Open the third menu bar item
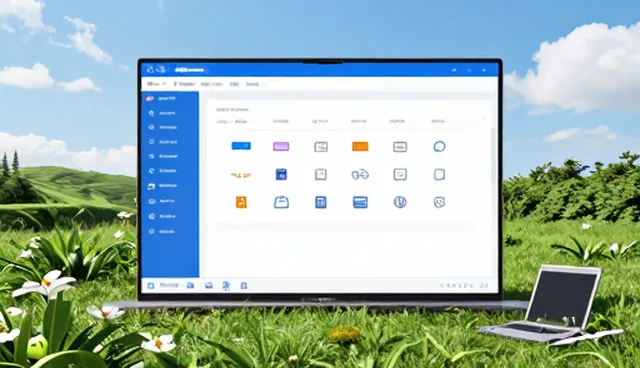640x368 pixels. pos(212,84)
